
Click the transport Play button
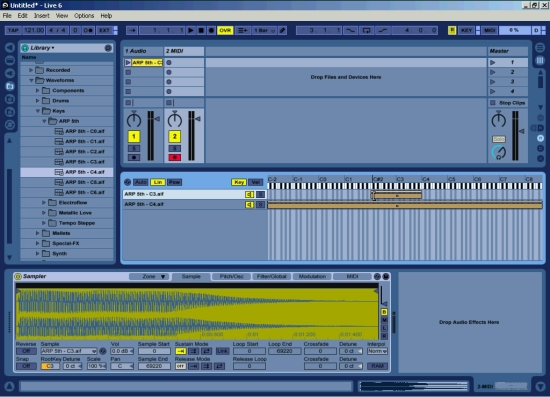[191, 31]
